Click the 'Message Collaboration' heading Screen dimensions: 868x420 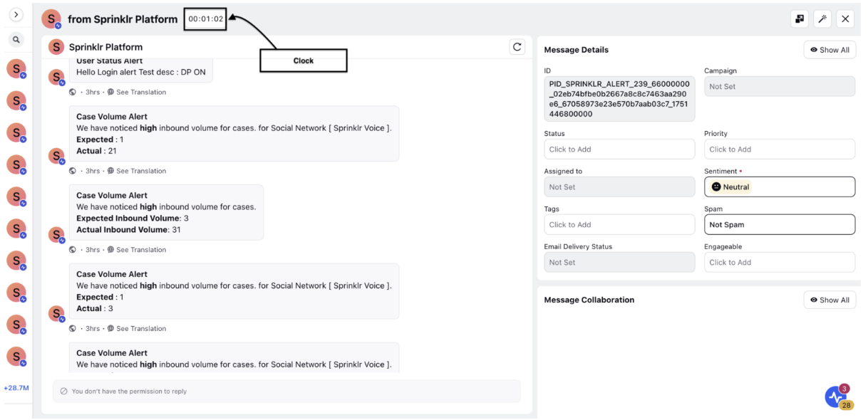[x=589, y=300]
